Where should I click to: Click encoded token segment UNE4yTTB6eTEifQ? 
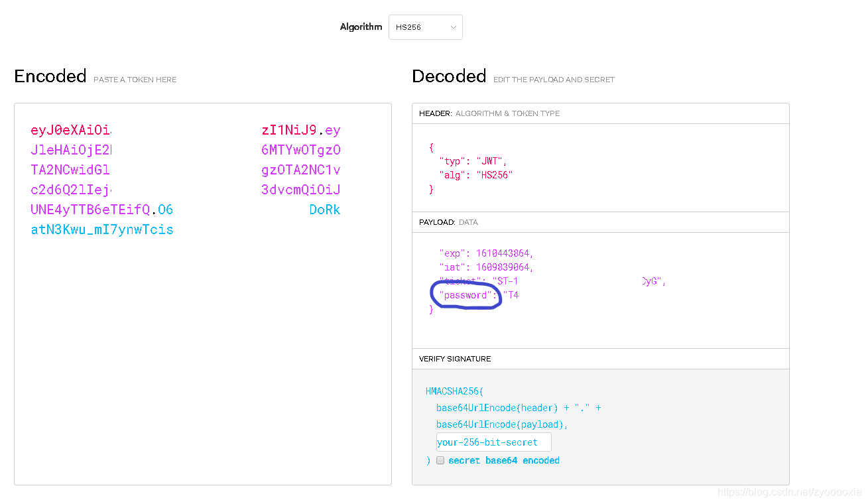click(x=90, y=210)
